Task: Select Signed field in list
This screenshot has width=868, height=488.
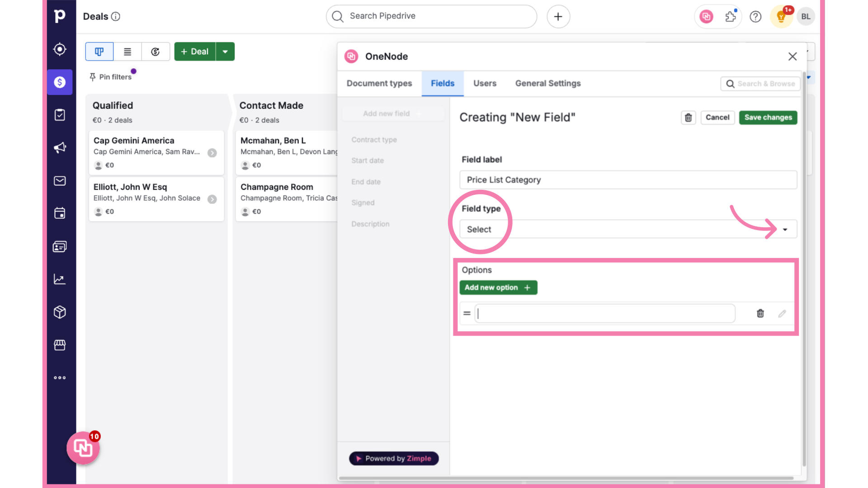Action: coord(363,203)
